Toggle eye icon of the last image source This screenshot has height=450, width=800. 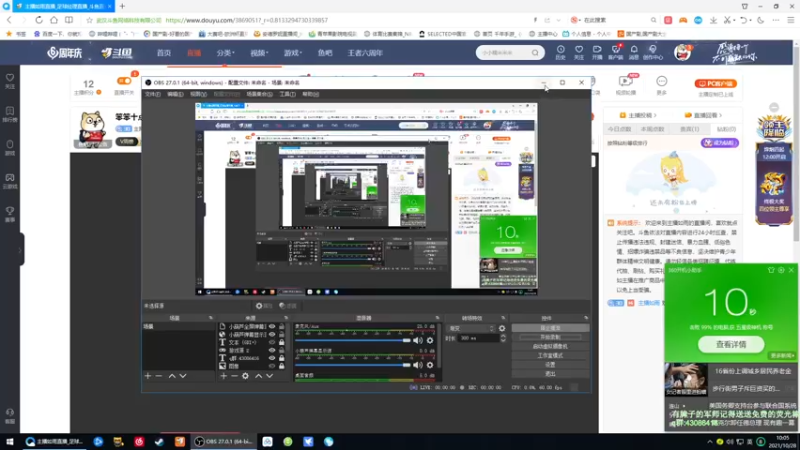pos(272,366)
